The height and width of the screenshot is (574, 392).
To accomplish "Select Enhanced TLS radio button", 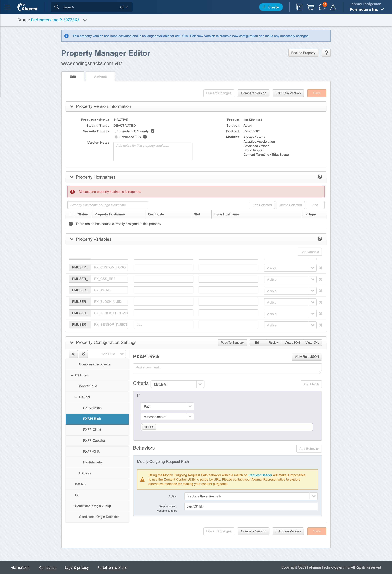I will pyautogui.click(x=116, y=137).
